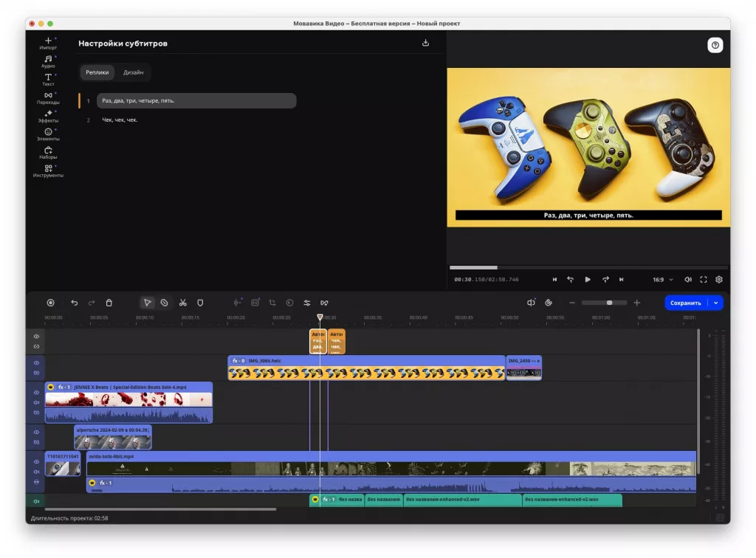Open the dropdown arrow beside Сохранить
Viewport: 756px width, 558px height.
coord(715,303)
